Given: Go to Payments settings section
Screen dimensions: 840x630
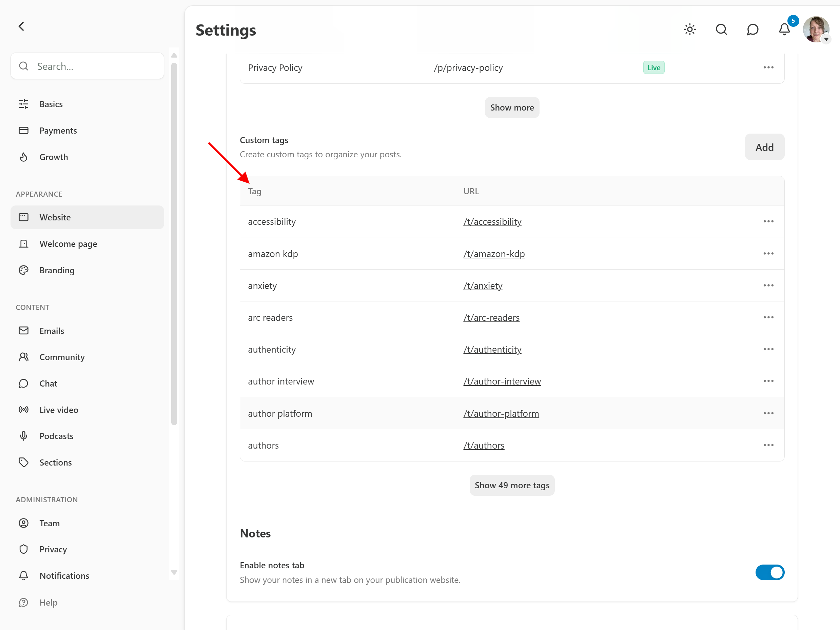Looking at the screenshot, I should [x=58, y=130].
